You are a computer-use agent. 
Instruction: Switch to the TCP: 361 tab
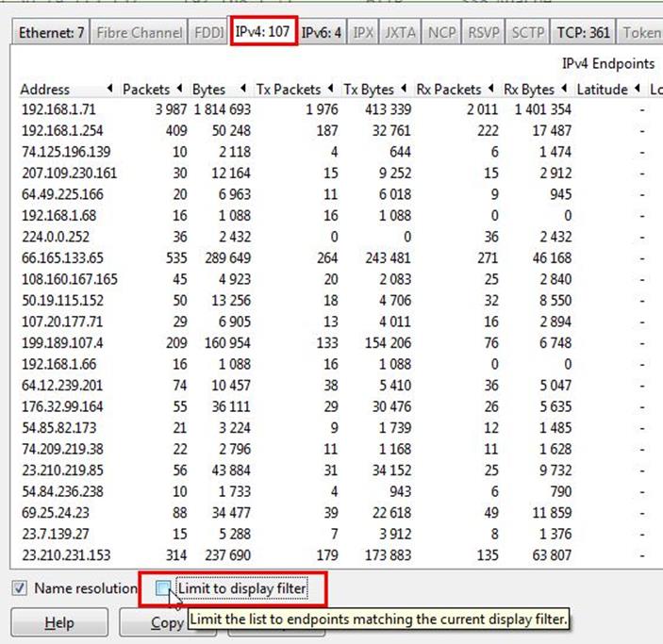click(x=582, y=32)
